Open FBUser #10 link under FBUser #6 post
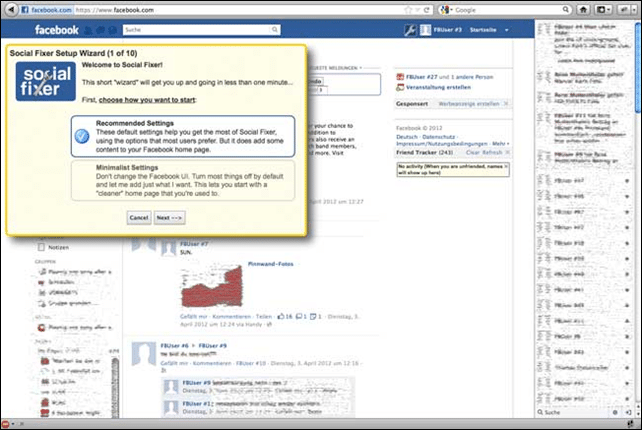642x430 pixels. click(251, 363)
